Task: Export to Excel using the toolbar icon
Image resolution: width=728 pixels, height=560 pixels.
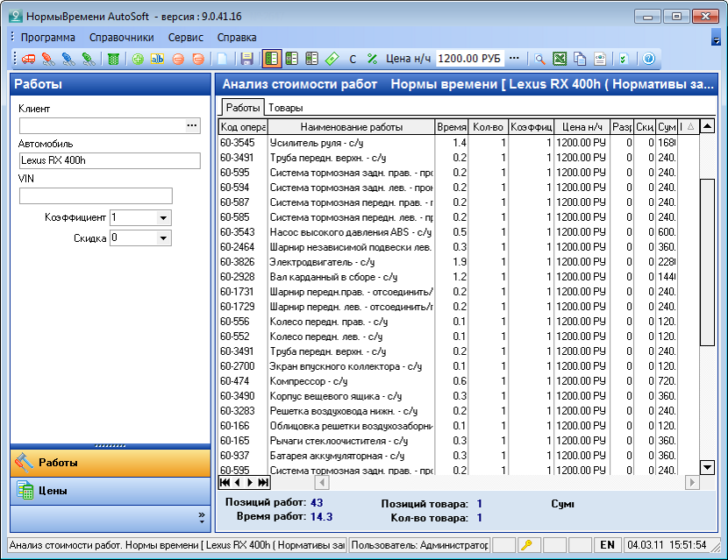Action: tap(560, 59)
